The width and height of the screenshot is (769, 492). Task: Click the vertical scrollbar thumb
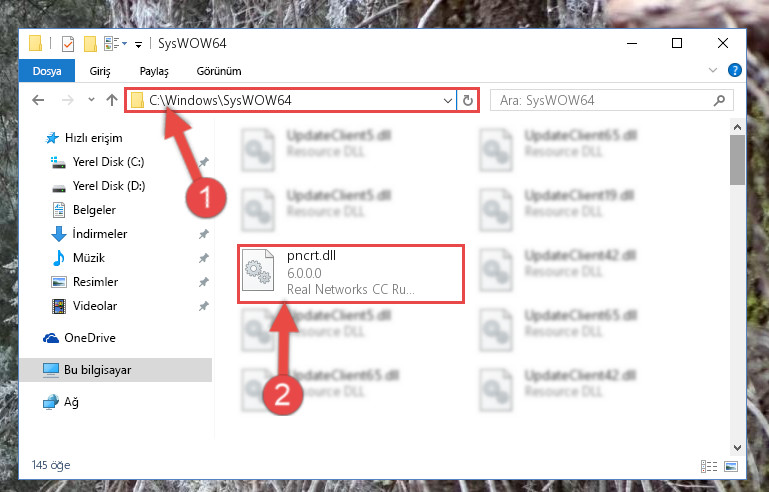tap(737, 160)
